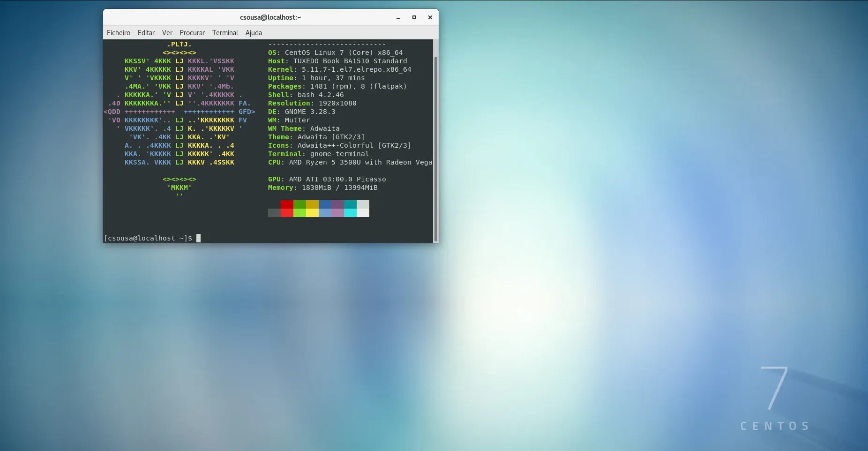This screenshot has height=451, width=868.
Task: Open the Terminal menu
Action: (225, 33)
